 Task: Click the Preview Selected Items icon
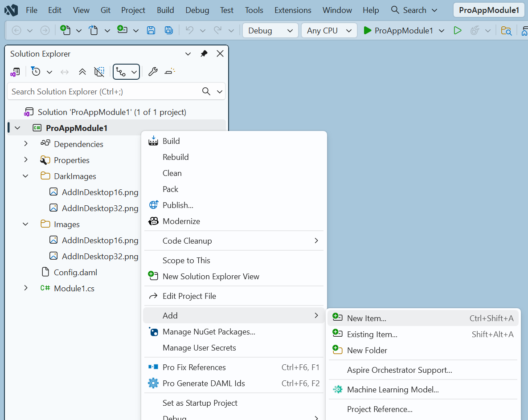pyautogui.click(x=170, y=71)
